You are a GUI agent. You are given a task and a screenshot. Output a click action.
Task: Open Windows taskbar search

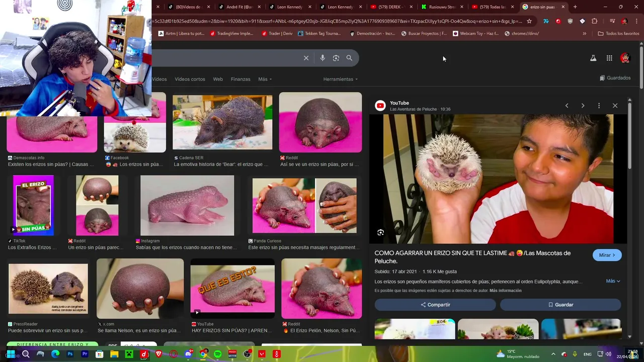(26, 354)
